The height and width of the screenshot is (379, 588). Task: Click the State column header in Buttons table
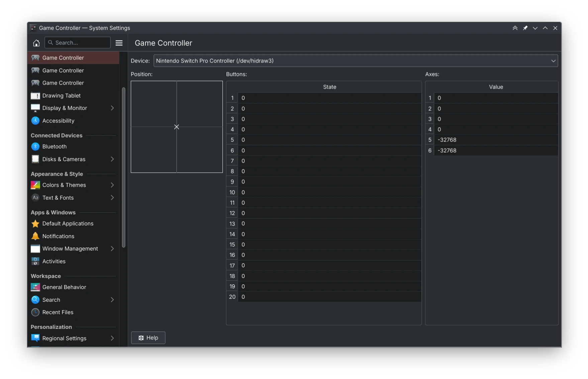329,87
